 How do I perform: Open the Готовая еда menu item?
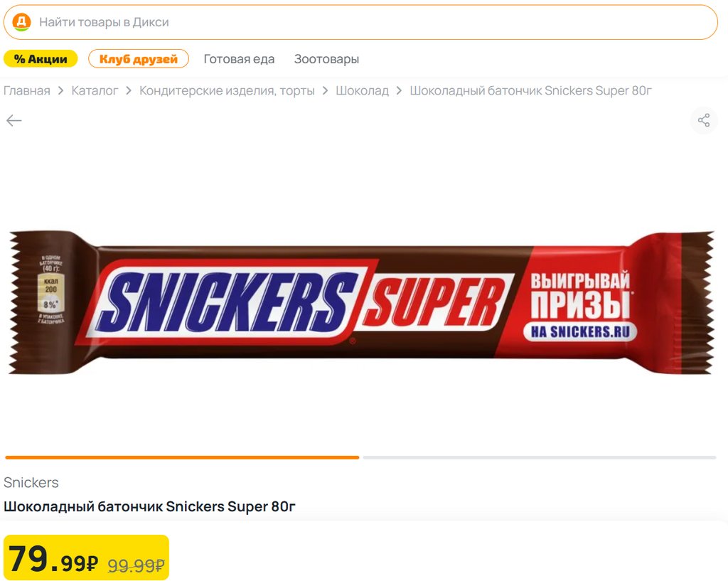[x=239, y=59]
